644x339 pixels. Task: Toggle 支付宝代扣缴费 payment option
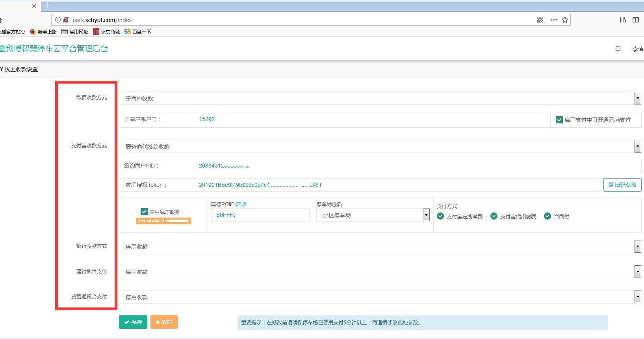click(494, 216)
